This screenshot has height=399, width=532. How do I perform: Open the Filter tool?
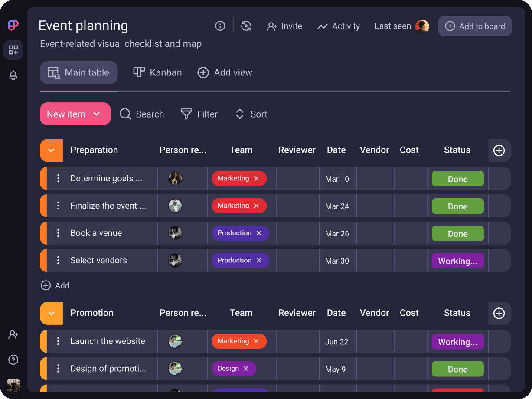[x=199, y=114]
